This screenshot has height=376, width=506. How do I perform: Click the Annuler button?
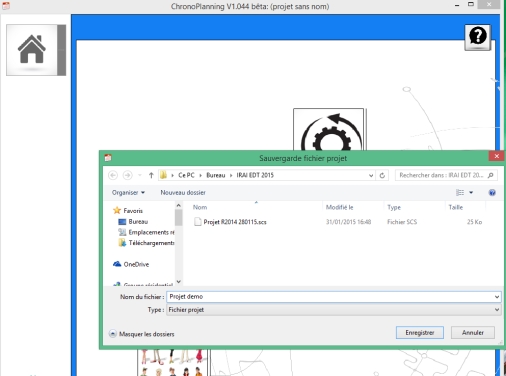(473, 333)
